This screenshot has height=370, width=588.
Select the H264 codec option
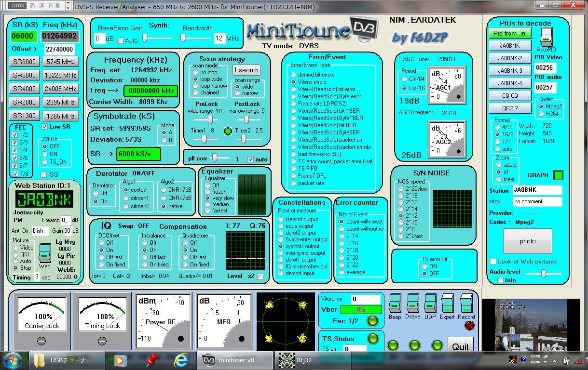pos(541,114)
